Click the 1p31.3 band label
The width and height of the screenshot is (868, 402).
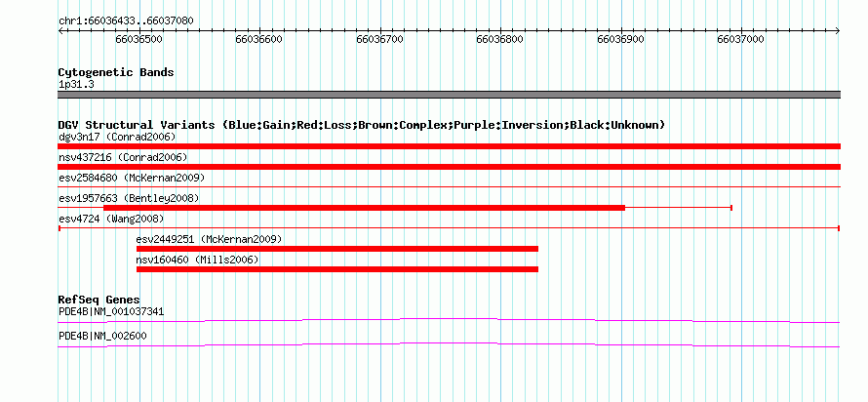tap(75, 85)
